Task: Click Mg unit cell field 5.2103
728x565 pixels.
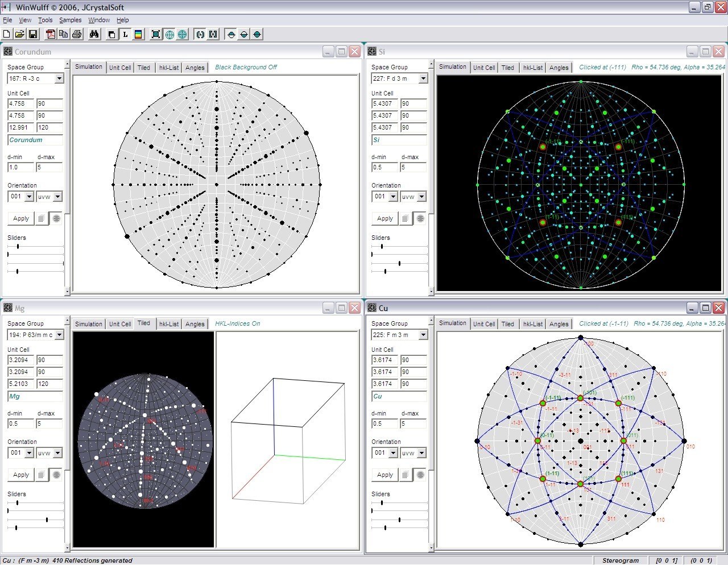Action: [21, 384]
